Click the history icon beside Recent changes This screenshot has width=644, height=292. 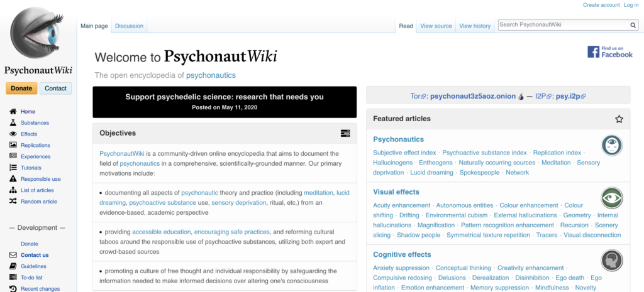pos(13,289)
